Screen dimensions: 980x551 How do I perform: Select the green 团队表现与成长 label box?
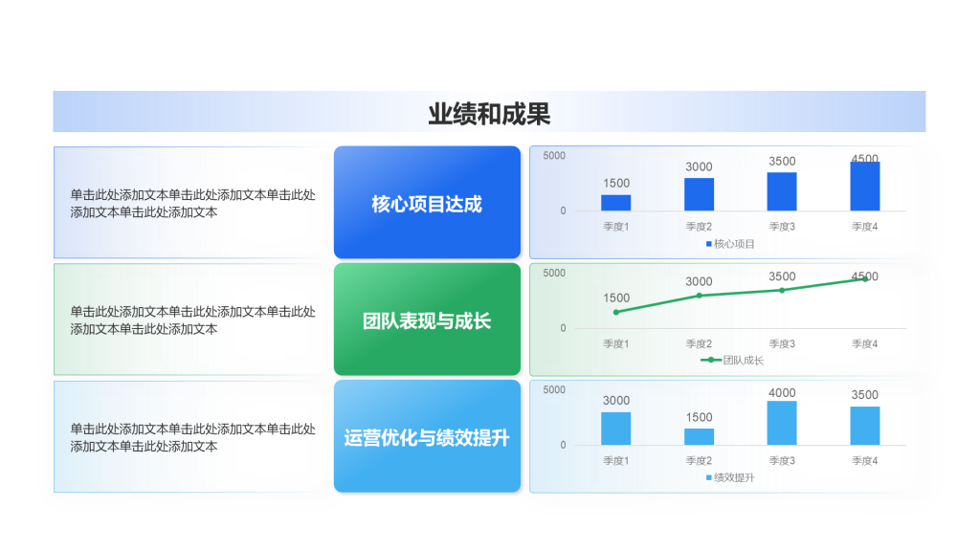[x=427, y=320]
